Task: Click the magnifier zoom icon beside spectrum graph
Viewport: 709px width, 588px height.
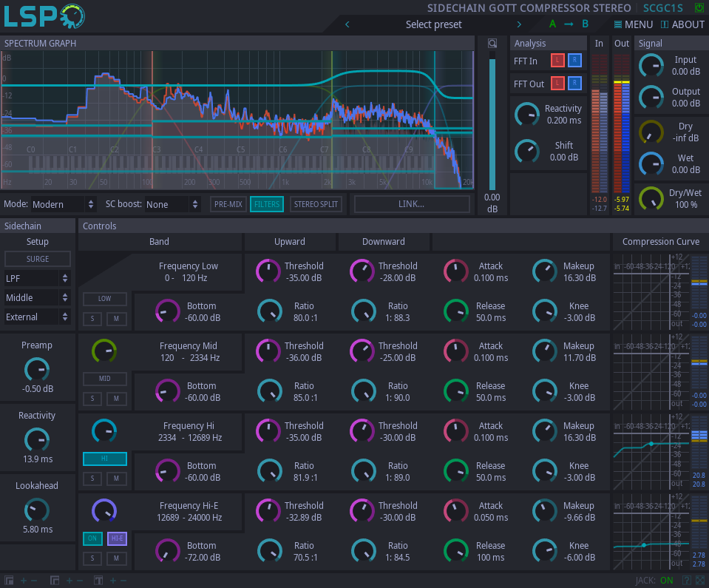Action: pos(492,44)
